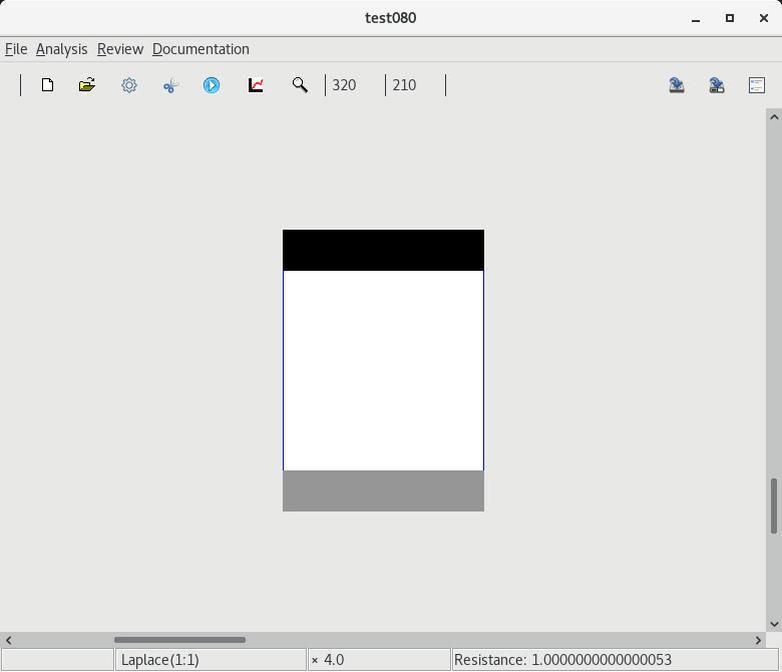The width and height of the screenshot is (782, 672).
Task: Click the second export icon on the right
Action: tap(717, 85)
